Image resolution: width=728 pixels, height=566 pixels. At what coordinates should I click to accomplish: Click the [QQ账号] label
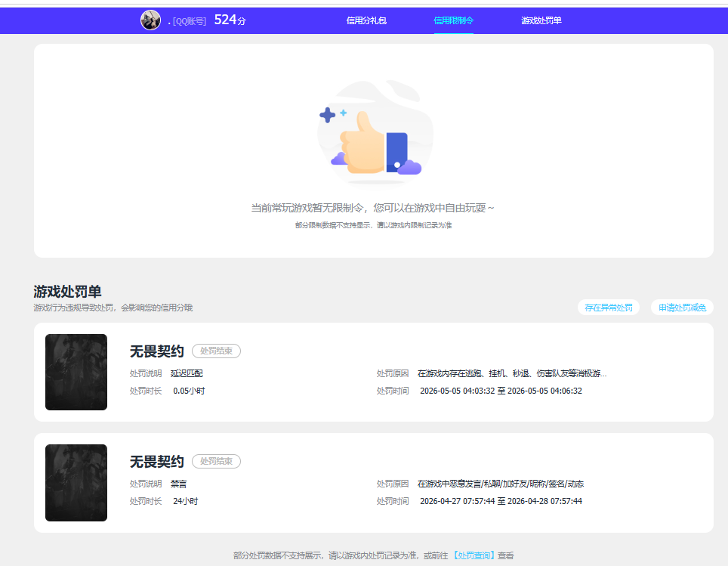point(189,21)
